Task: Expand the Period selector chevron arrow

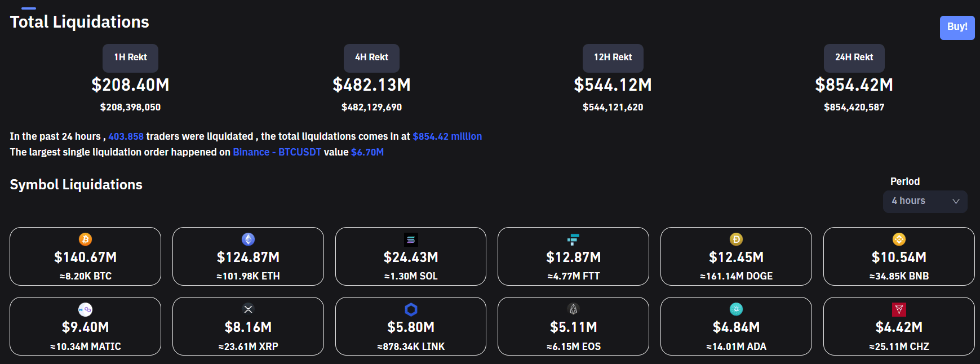Action: (956, 201)
